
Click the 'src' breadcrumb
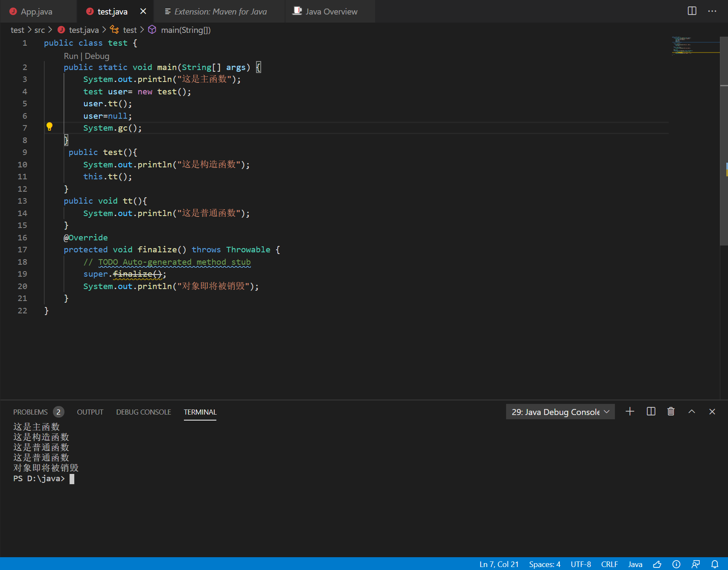click(x=40, y=30)
